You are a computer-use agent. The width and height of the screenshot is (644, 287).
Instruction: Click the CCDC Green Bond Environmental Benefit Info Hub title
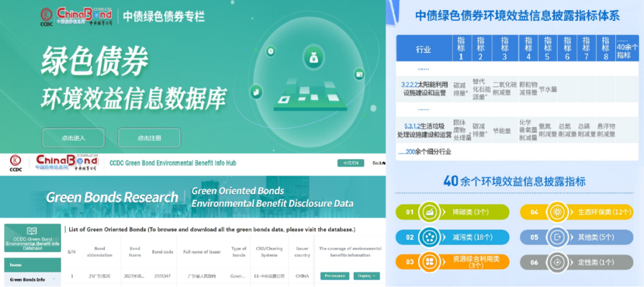click(x=173, y=163)
